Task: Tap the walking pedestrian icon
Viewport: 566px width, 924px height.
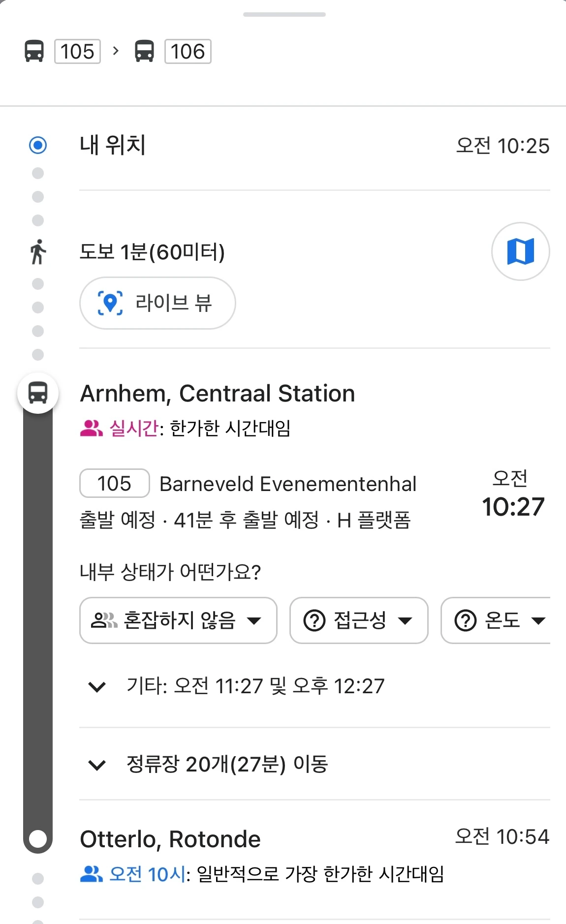Action: [38, 252]
